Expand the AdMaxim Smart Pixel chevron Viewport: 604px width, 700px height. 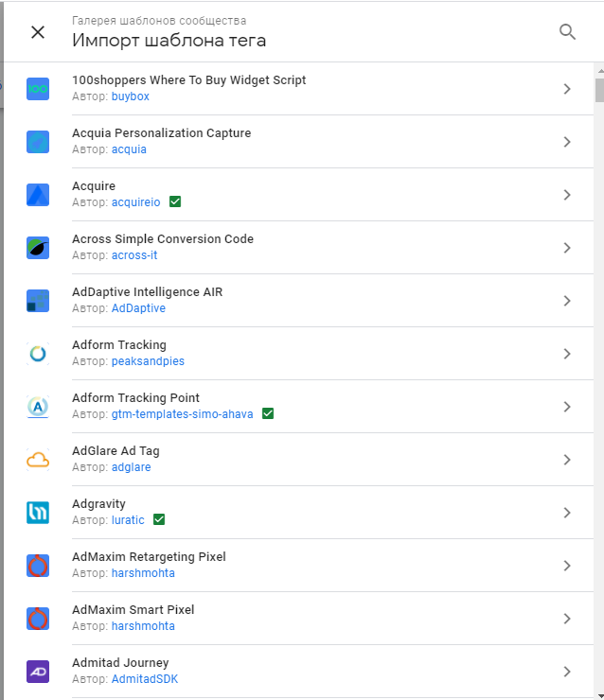[x=567, y=619]
